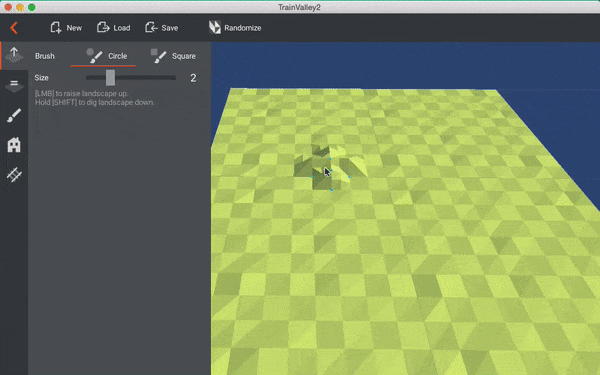
Task: Click the Load map icon
Action: point(103,28)
